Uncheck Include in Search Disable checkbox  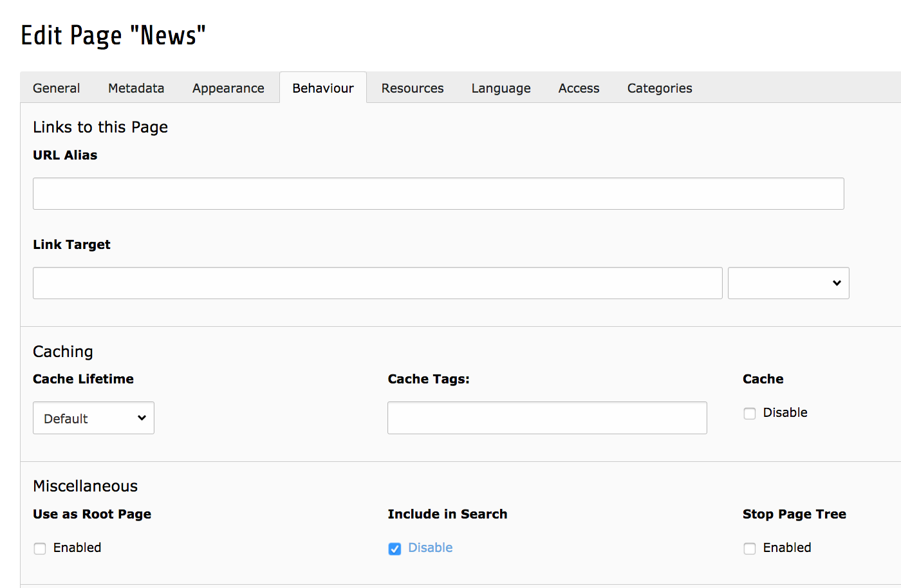[x=395, y=549]
